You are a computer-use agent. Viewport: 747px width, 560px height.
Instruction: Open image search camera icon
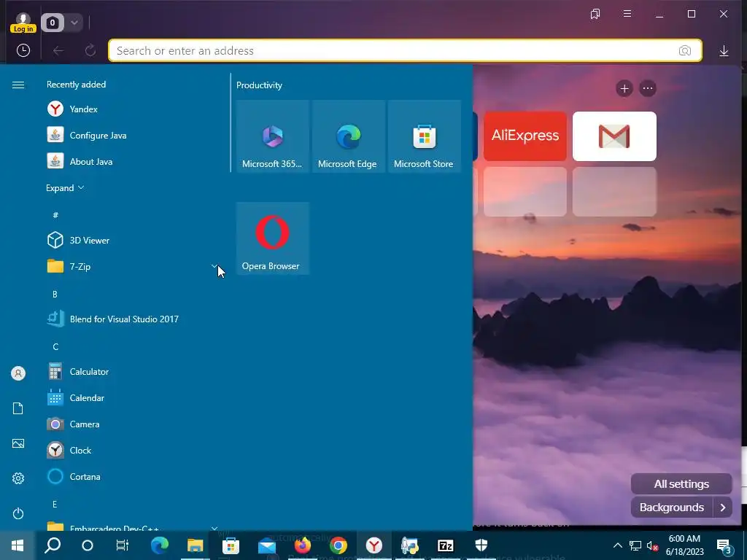[x=684, y=50]
